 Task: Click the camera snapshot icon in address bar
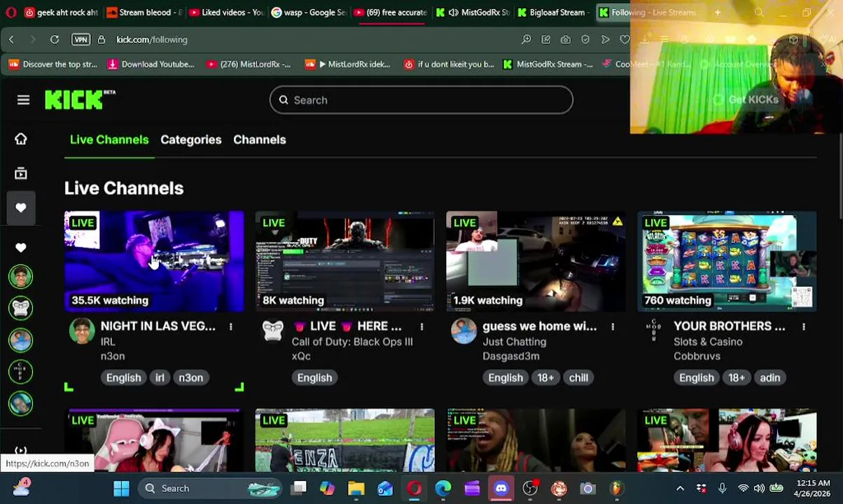[565, 40]
